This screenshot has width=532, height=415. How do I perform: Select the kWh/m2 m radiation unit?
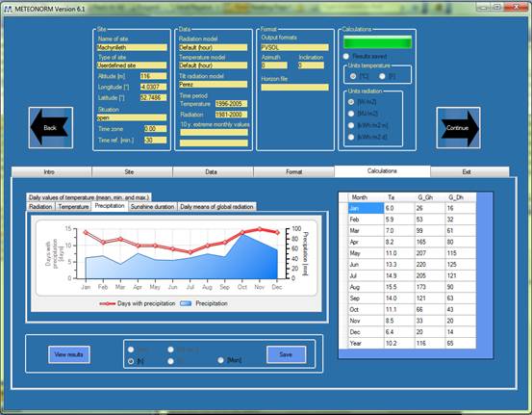pos(351,125)
